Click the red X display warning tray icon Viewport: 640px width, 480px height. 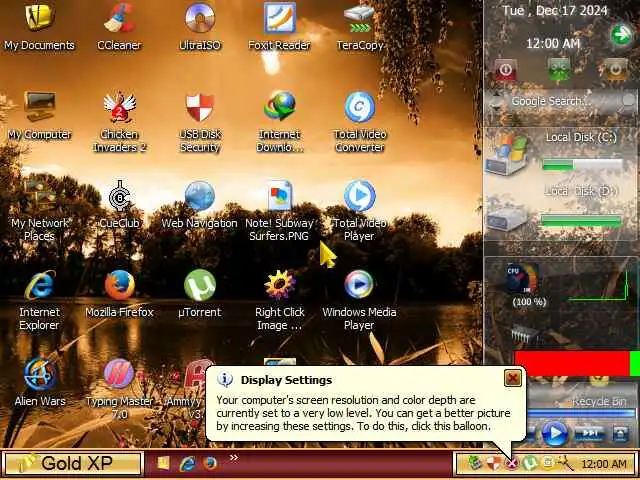point(511,463)
